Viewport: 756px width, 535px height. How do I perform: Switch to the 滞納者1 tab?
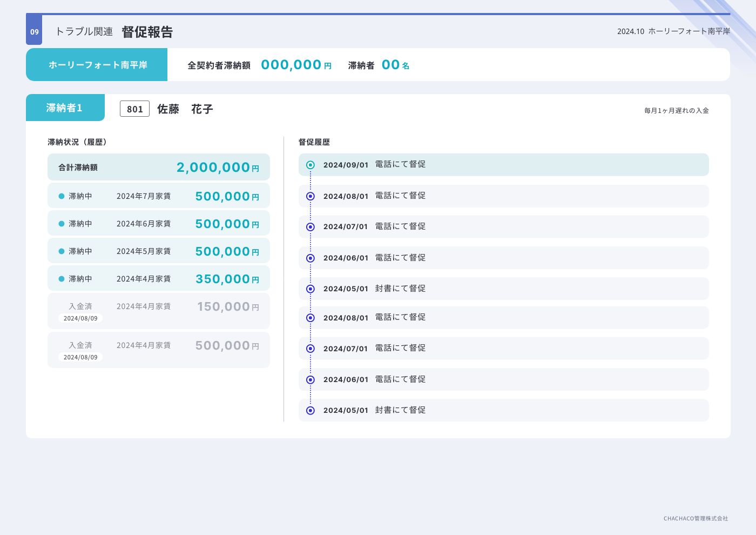point(65,108)
